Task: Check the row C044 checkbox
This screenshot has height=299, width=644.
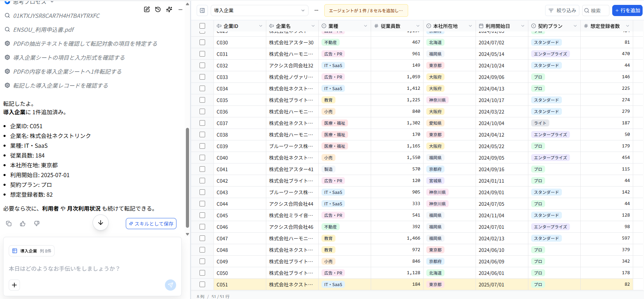Action: pos(202,204)
